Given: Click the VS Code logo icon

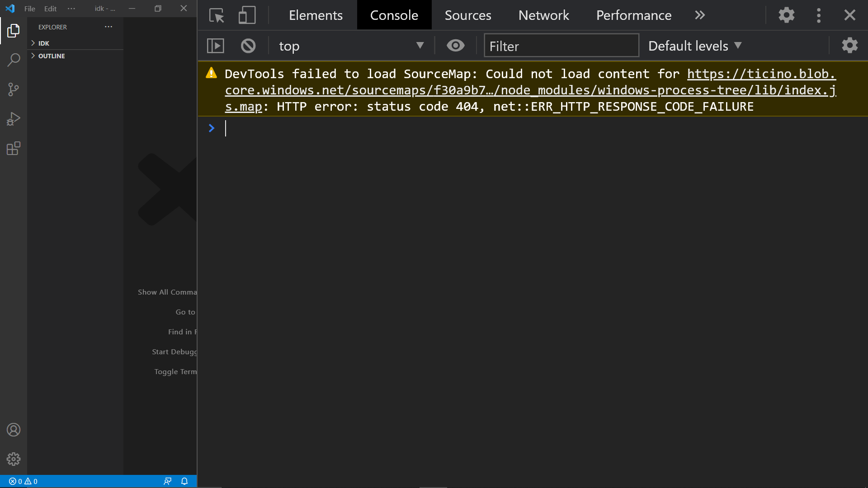Looking at the screenshot, I should coord(10,9).
